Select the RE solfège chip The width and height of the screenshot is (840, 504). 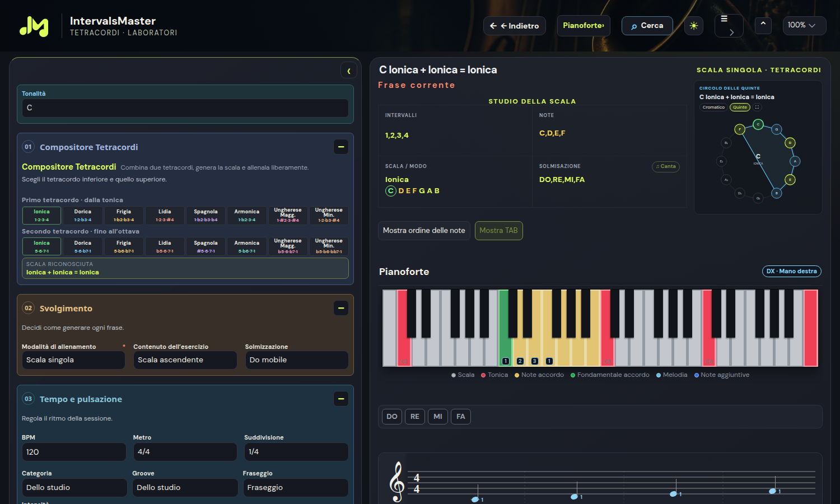pyautogui.click(x=415, y=417)
